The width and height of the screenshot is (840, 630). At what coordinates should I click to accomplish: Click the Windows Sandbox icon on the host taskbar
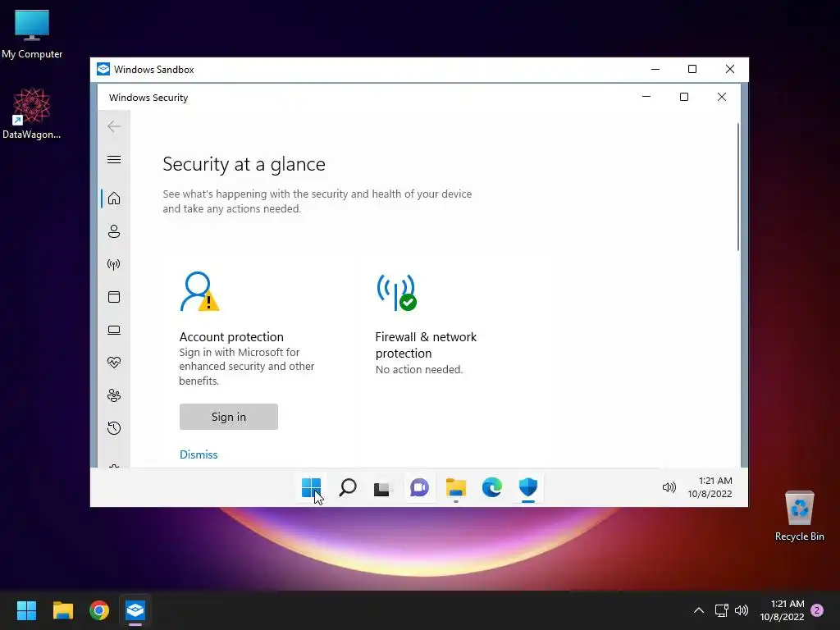click(x=135, y=610)
